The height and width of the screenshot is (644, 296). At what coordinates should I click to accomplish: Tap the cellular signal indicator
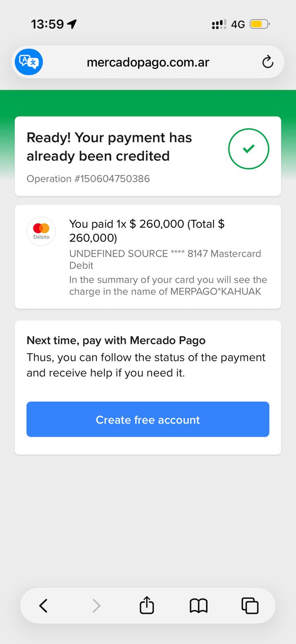pyautogui.click(x=219, y=24)
